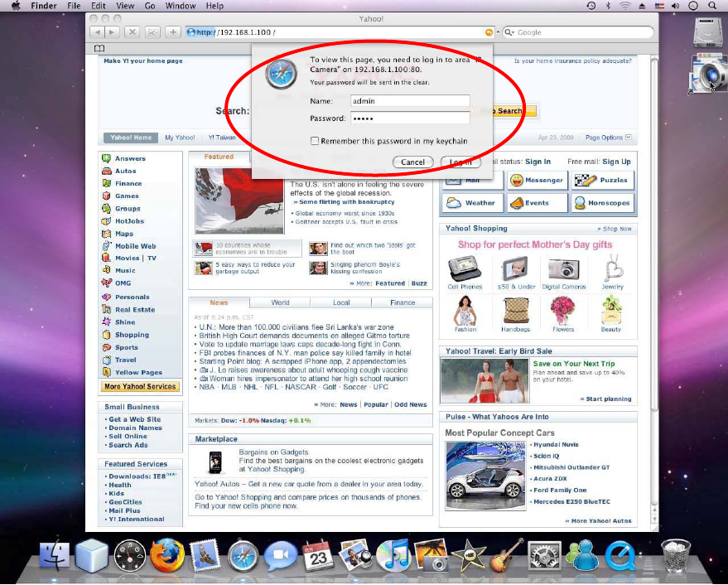The height and width of the screenshot is (585, 728).
Task: Open the Yellow Pages sidebar link
Action: pos(138,372)
